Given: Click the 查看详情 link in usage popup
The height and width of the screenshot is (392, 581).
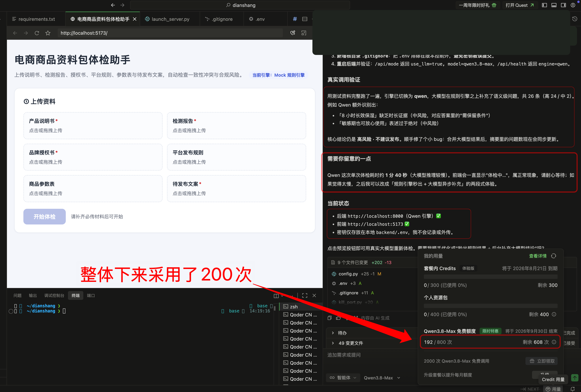Looking at the screenshot, I should click(538, 256).
